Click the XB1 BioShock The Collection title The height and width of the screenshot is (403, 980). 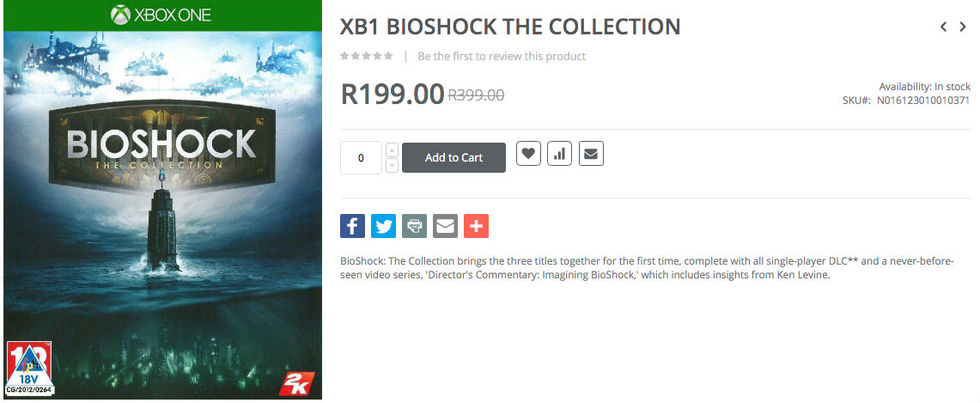(510, 27)
